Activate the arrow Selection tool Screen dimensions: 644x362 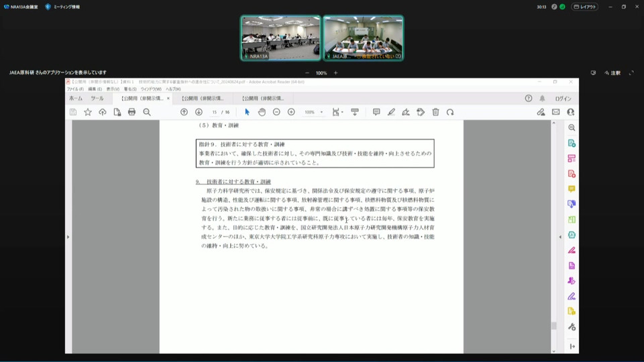[247, 112]
